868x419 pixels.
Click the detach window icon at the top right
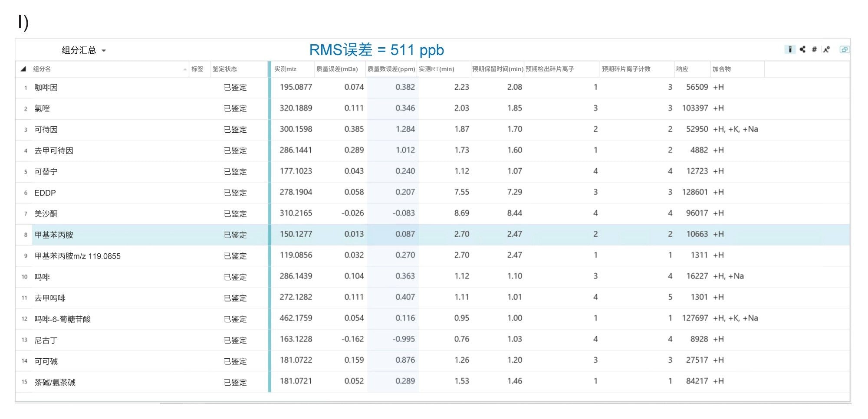[844, 49]
